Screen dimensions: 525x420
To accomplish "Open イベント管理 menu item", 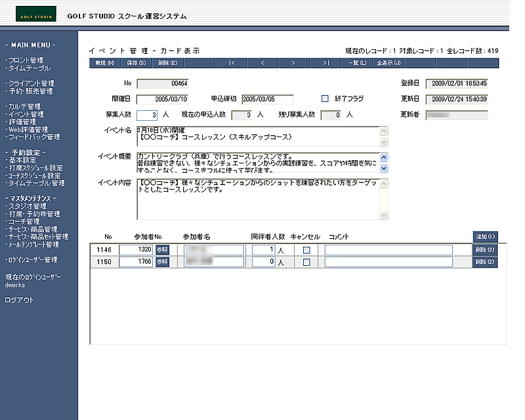I will tap(26, 114).
